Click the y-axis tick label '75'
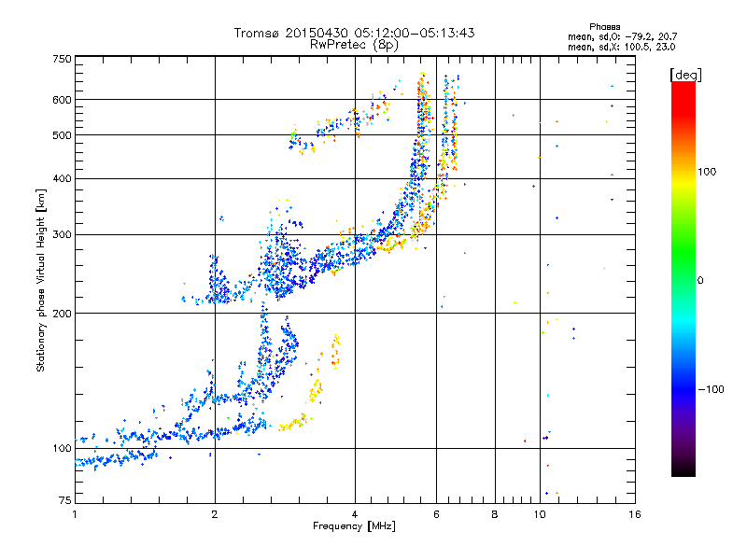 [65, 500]
